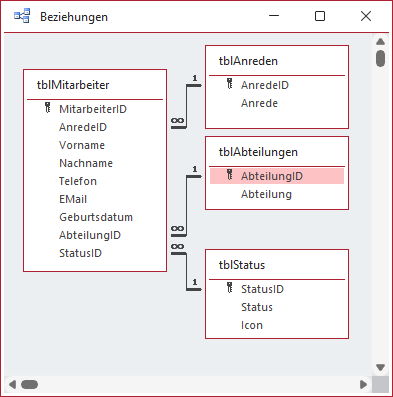The image size is (393, 397).
Task: Select the AnredeID field in tblMitarbeiter
Action: click(83, 127)
